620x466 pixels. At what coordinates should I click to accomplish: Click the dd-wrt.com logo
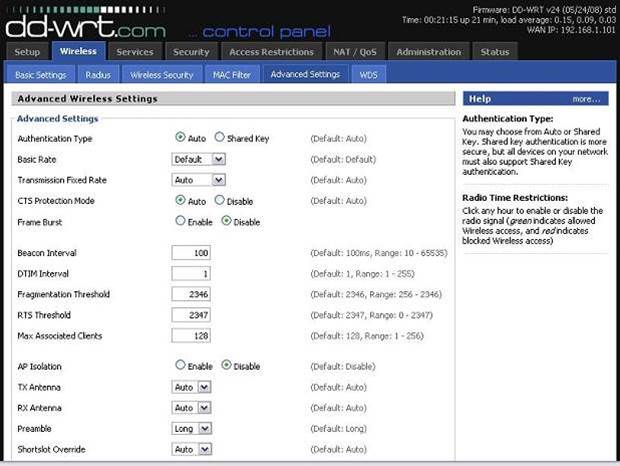point(85,20)
